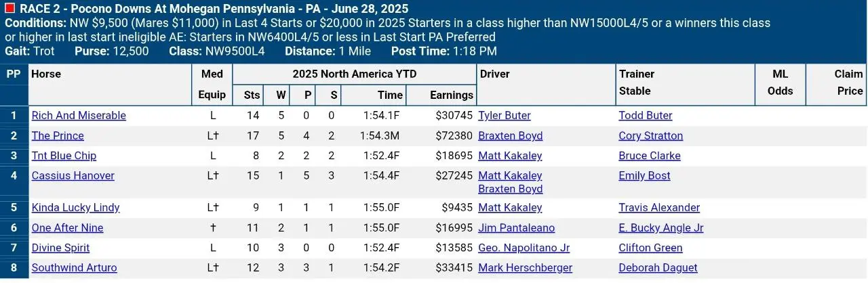The height and width of the screenshot is (283, 868).
Task: Select driver Geo. Napolitano Jr
Action: click(524, 248)
